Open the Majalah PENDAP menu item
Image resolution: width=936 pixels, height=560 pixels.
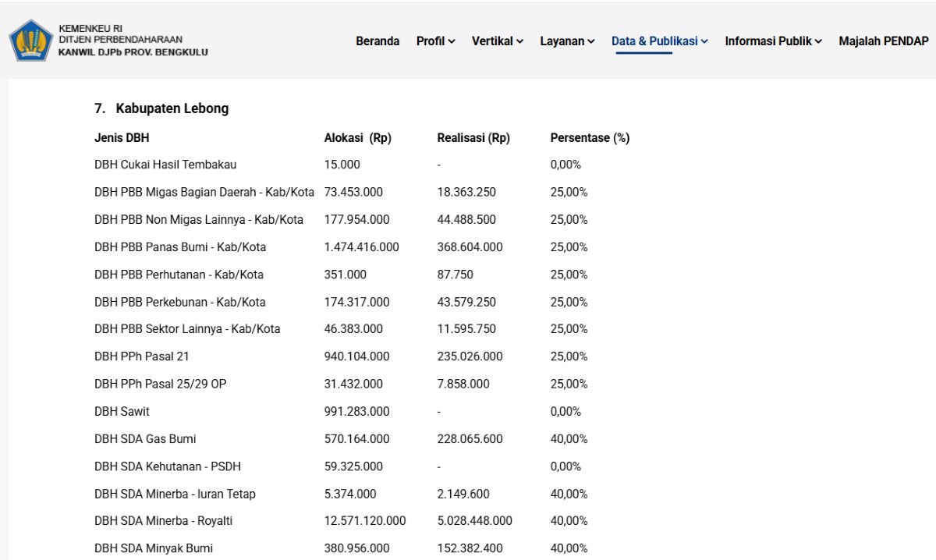coord(884,41)
